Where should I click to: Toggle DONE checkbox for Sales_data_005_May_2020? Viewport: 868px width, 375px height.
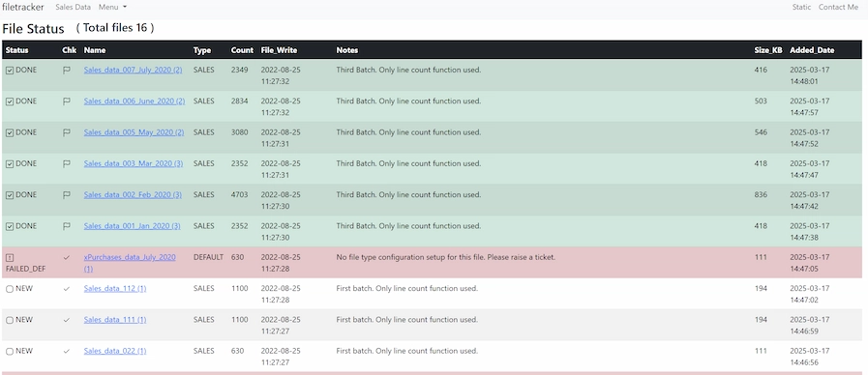coord(10,132)
